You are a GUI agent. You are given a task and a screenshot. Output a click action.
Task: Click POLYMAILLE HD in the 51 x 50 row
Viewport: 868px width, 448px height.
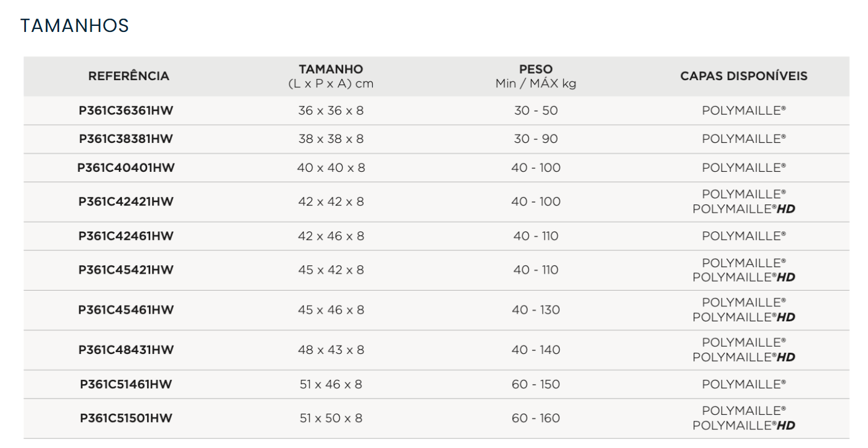pos(743,426)
